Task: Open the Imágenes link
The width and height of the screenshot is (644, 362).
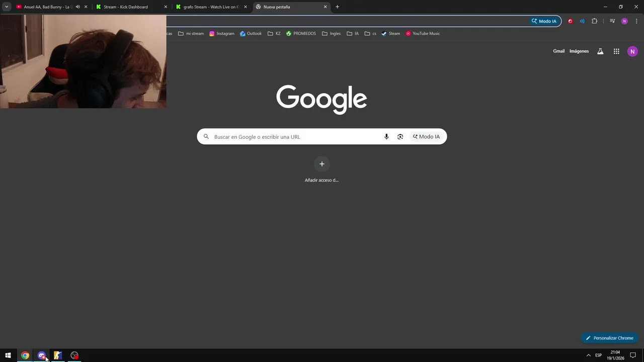Action: [579, 51]
